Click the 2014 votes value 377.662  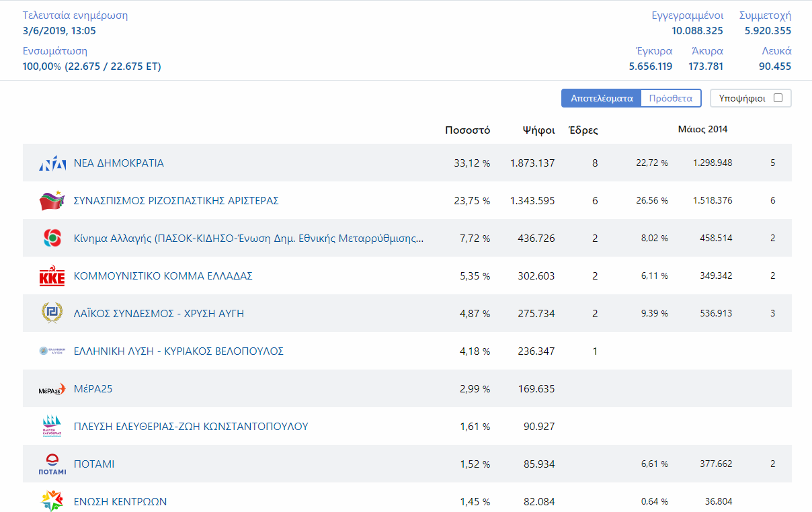click(x=716, y=464)
